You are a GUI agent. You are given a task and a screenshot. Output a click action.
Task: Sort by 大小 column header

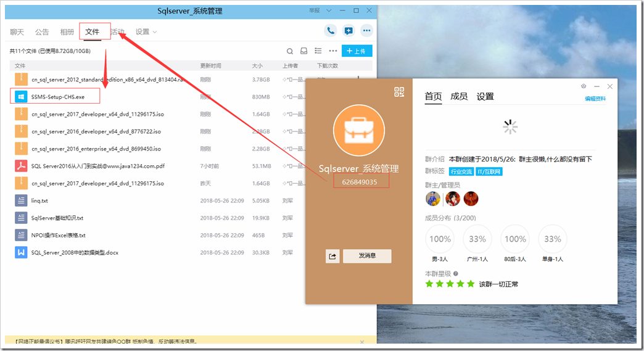pyautogui.click(x=257, y=65)
